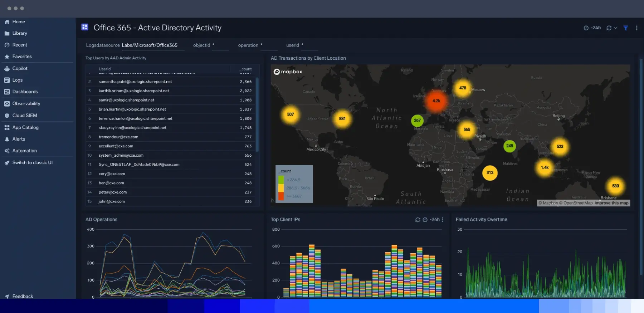Viewport: 644px width, 313px height.
Task: Click yellow legend swatch 286.5 - 3686
Action: tap(281, 188)
